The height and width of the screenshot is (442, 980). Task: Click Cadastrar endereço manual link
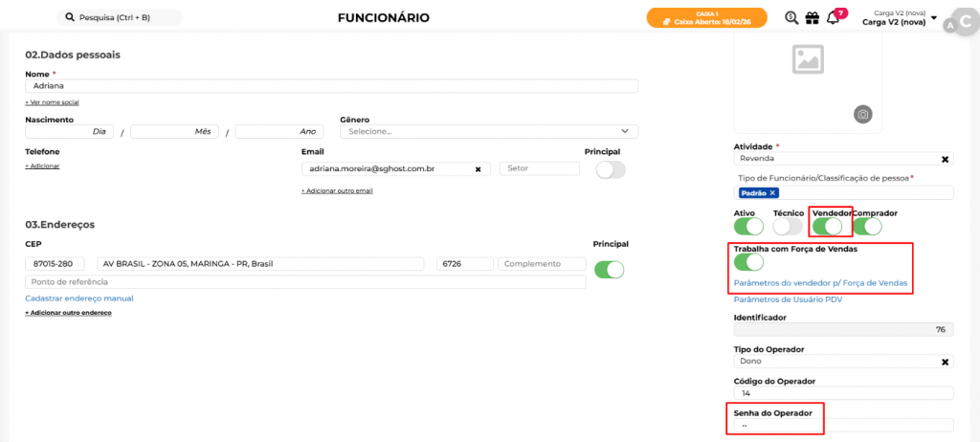coord(79,298)
